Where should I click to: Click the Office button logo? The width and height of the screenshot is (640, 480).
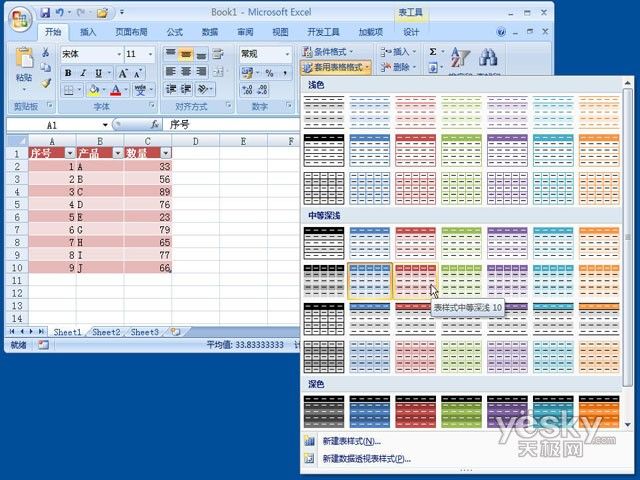[x=20, y=20]
